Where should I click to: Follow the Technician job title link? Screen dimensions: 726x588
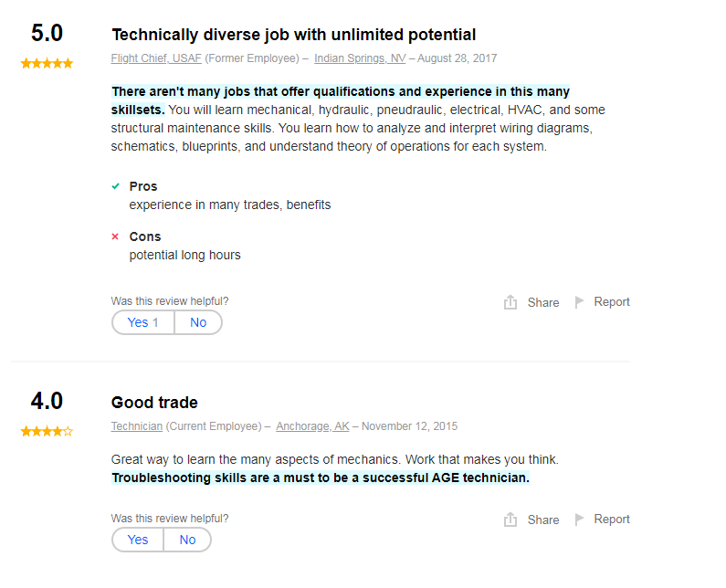[137, 426]
